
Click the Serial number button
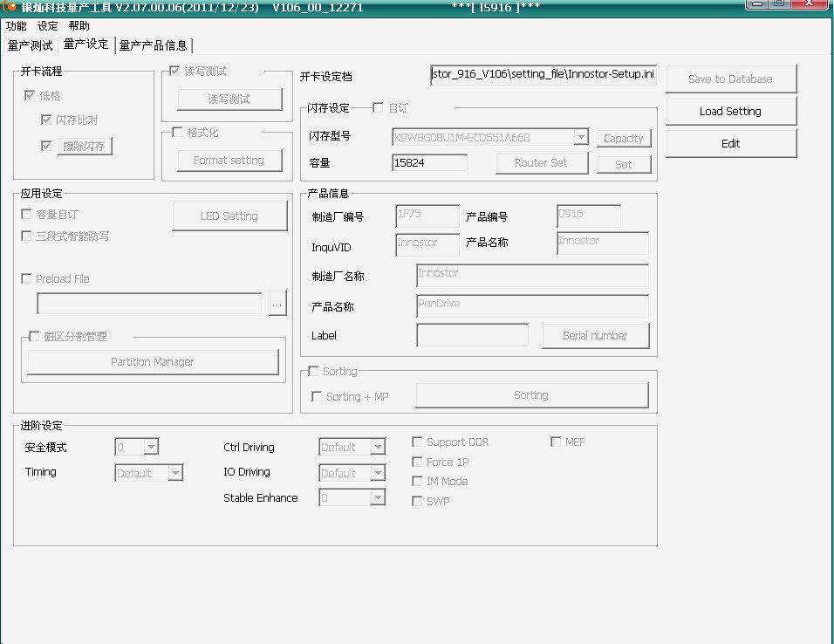tap(595, 336)
